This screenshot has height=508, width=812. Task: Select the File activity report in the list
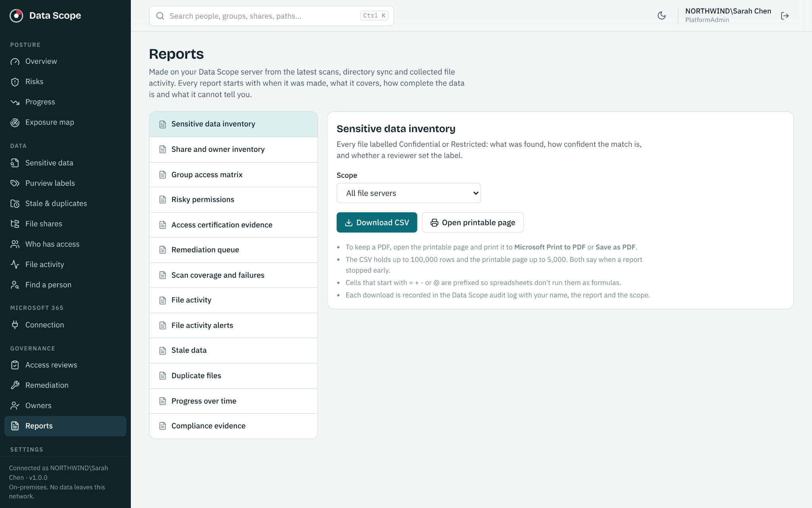(233, 300)
